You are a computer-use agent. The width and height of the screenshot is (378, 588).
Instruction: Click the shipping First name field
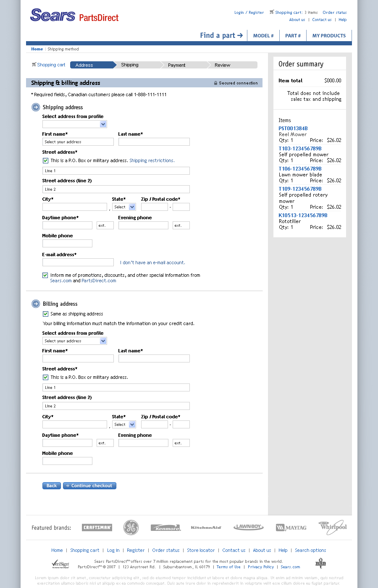pyautogui.click(x=78, y=142)
